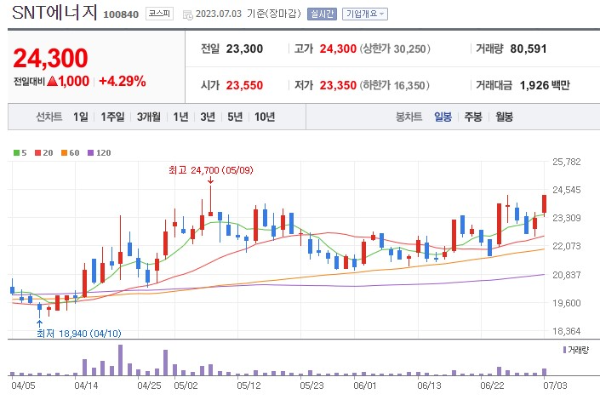Screen dimensions: 600x408
Task: Click the 실시간 real-time button
Action: (x=322, y=14)
